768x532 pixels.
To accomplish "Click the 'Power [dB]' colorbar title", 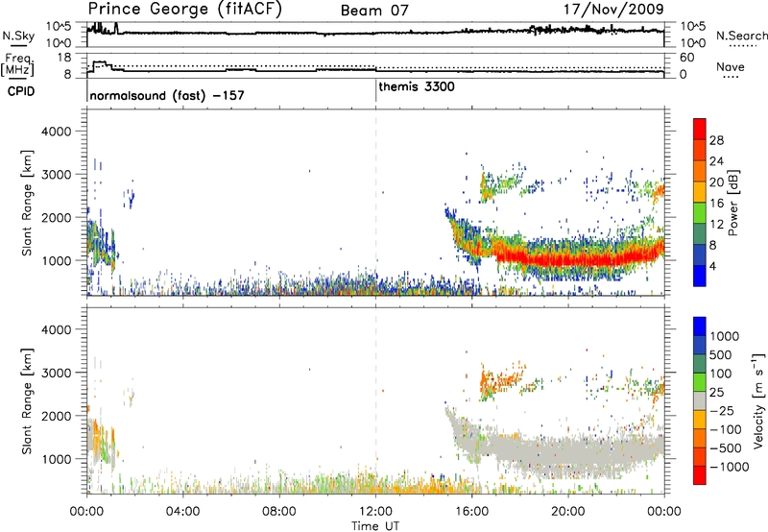I will (733, 203).
